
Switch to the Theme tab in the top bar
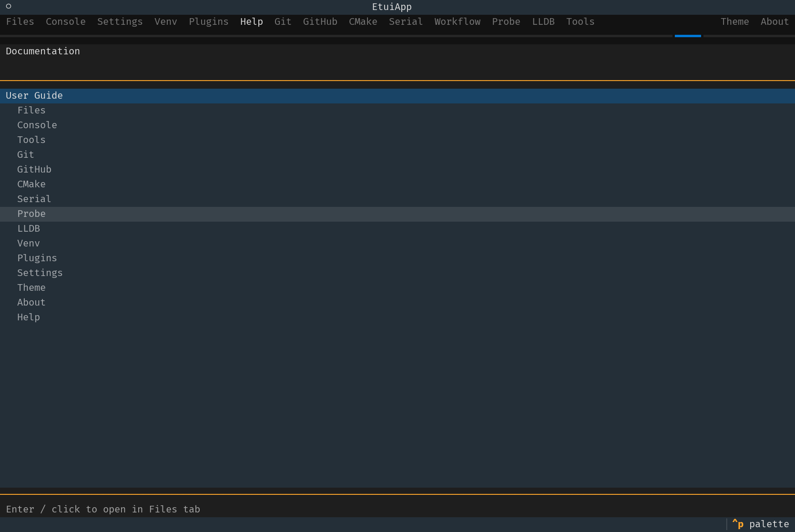[x=735, y=22]
